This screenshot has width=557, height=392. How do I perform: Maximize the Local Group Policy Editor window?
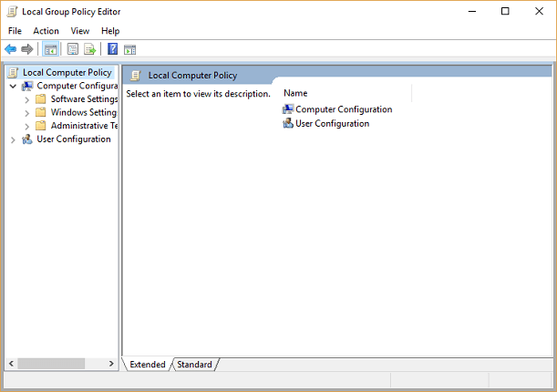point(505,11)
